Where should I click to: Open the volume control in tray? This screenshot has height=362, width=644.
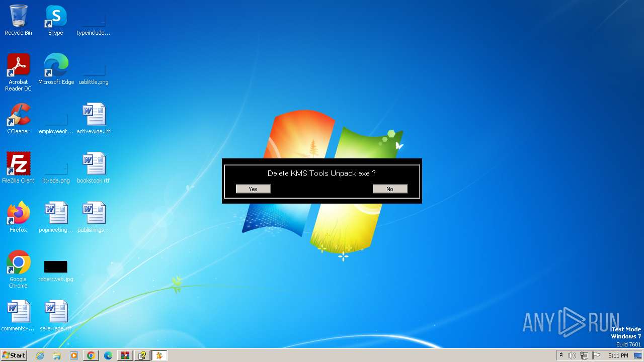pos(572,355)
